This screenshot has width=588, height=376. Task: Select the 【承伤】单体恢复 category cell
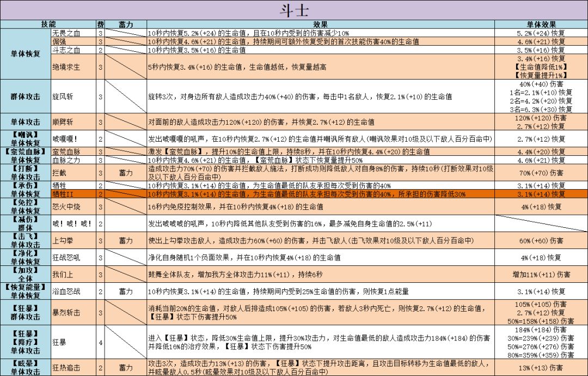26,190
